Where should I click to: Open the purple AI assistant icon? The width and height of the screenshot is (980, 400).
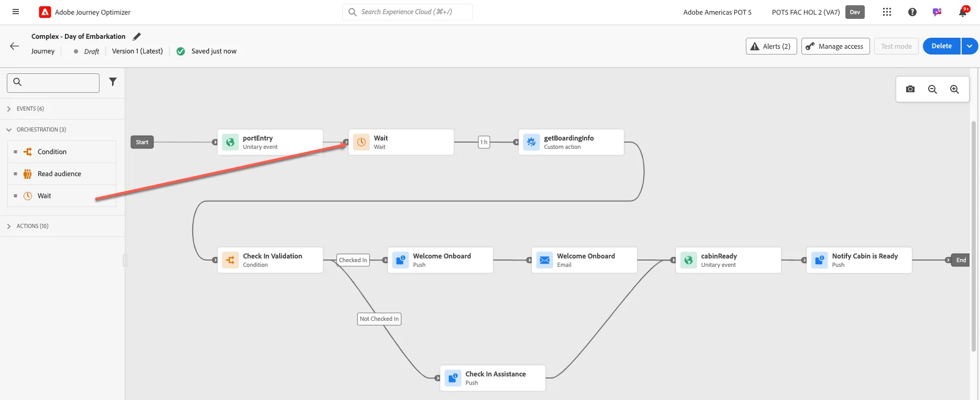pyautogui.click(x=937, y=12)
